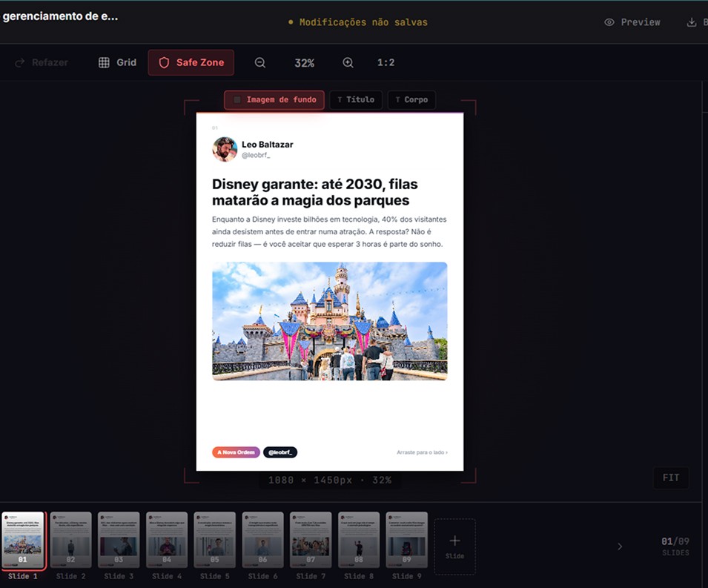Select Slide 3 thumbnail
708x588 pixels.
119,540
